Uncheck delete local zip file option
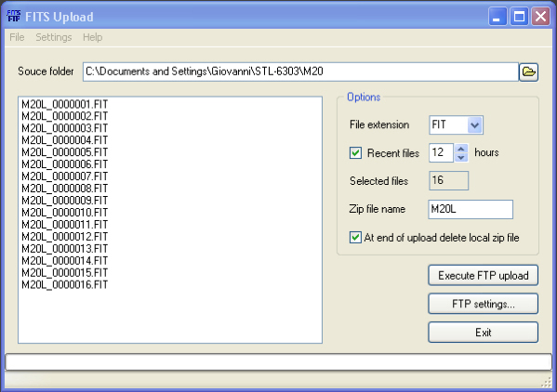The height and width of the screenshot is (392, 557). [x=355, y=237]
